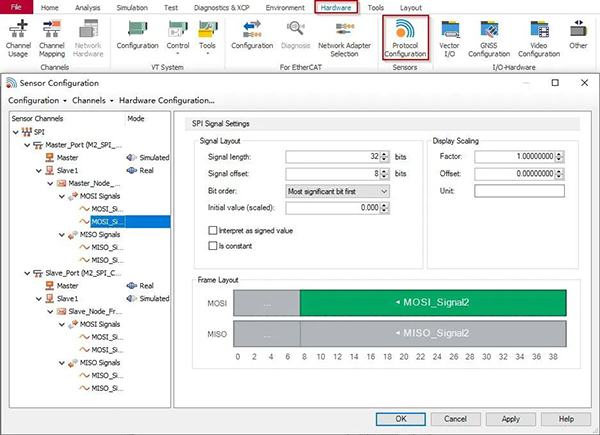The height and width of the screenshot is (435, 600).
Task: Open Video Configuration
Action: click(539, 38)
